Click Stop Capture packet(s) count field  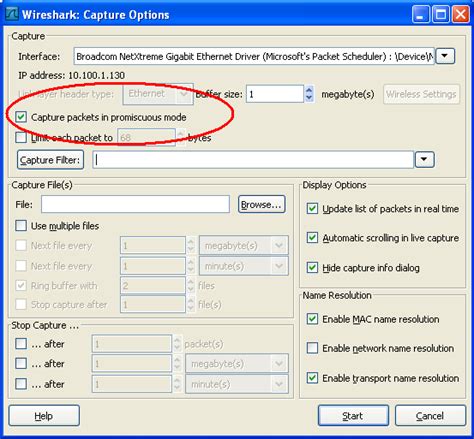[x=132, y=344]
